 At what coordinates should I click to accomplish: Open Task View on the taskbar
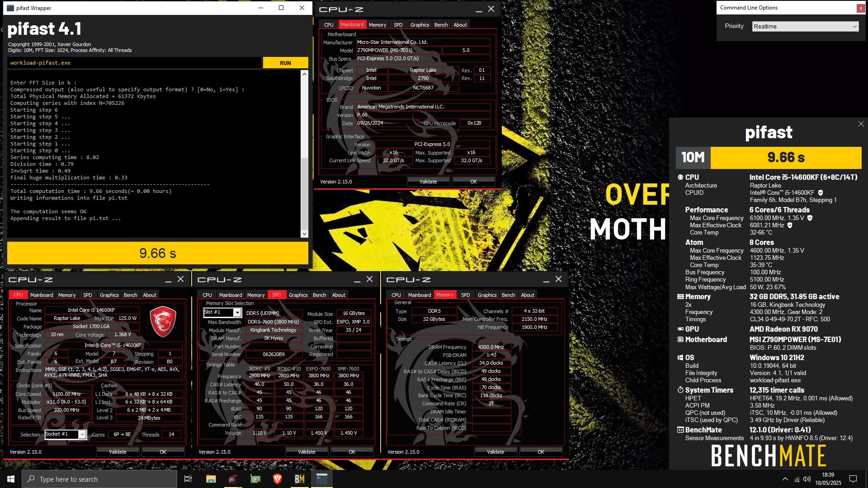pos(188,479)
